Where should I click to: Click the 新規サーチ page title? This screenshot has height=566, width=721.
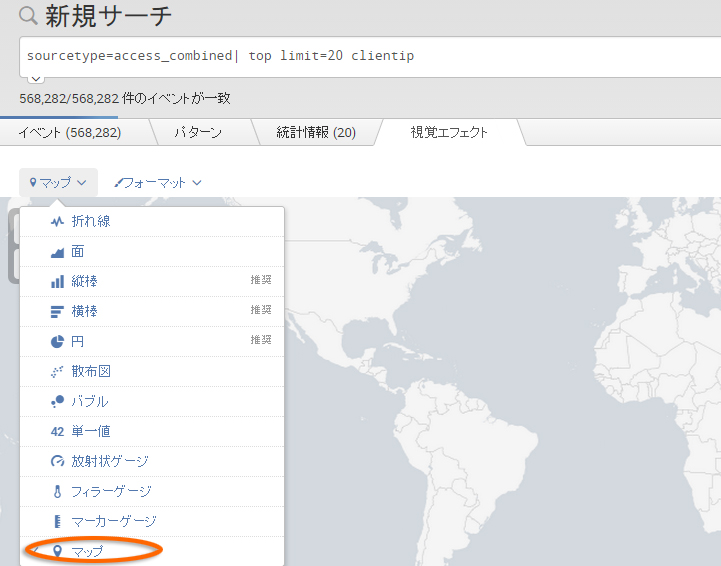tap(108, 16)
